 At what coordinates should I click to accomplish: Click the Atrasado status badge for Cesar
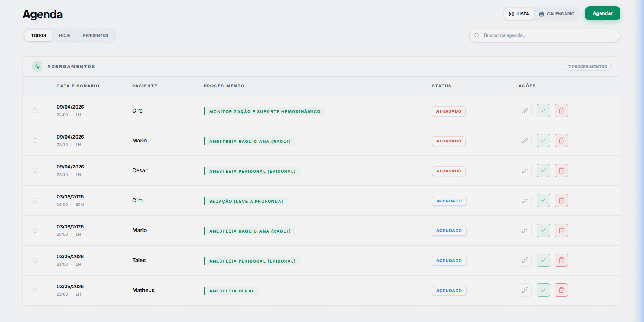(448, 171)
